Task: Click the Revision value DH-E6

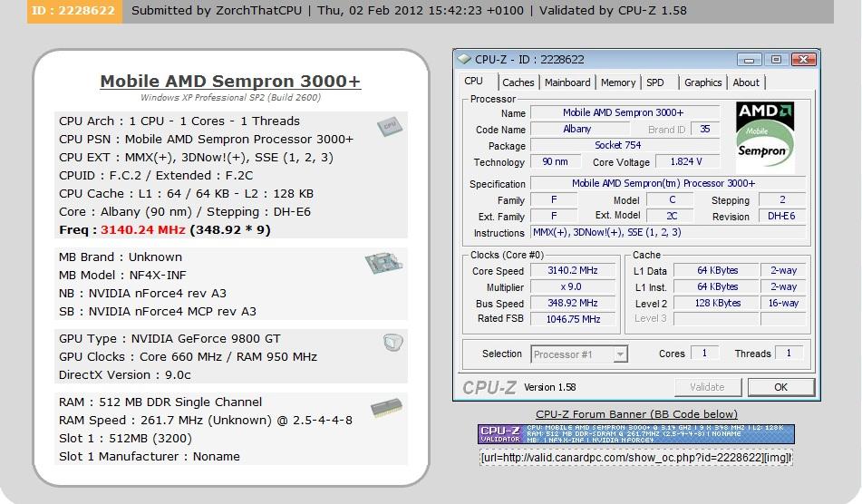Action: click(x=781, y=216)
